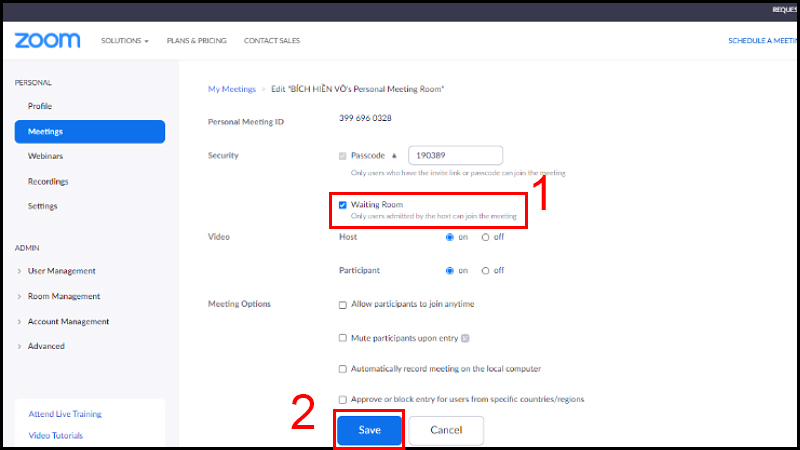Open Plans & Pricing page

tap(196, 40)
